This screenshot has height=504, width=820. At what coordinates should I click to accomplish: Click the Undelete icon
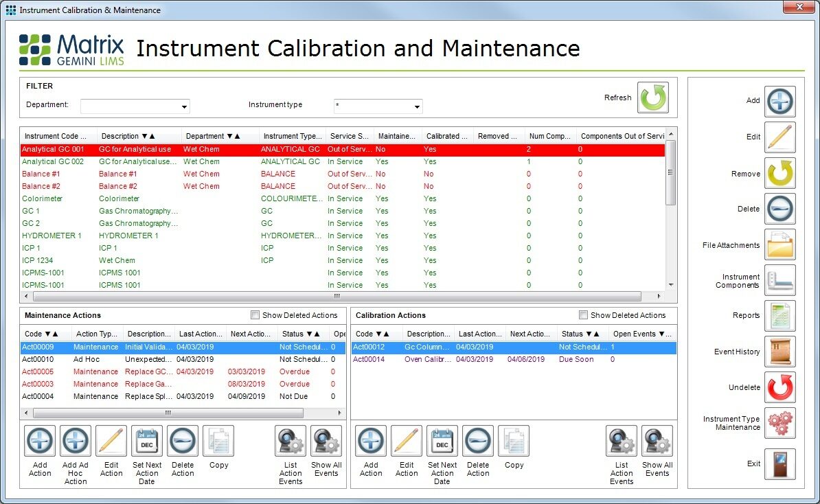780,387
